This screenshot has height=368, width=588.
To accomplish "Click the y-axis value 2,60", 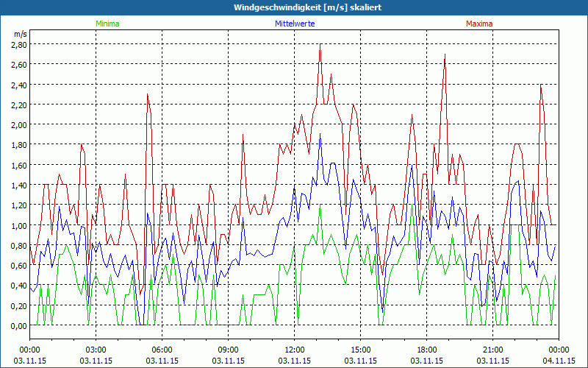I will tap(19, 64).
